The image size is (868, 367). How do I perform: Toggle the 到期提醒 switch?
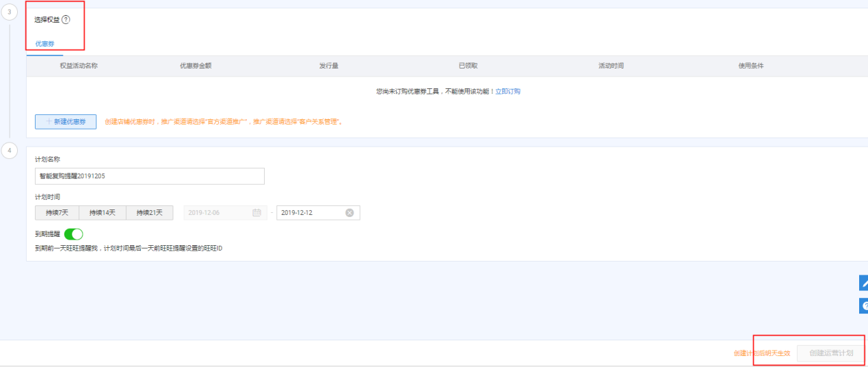(x=73, y=234)
